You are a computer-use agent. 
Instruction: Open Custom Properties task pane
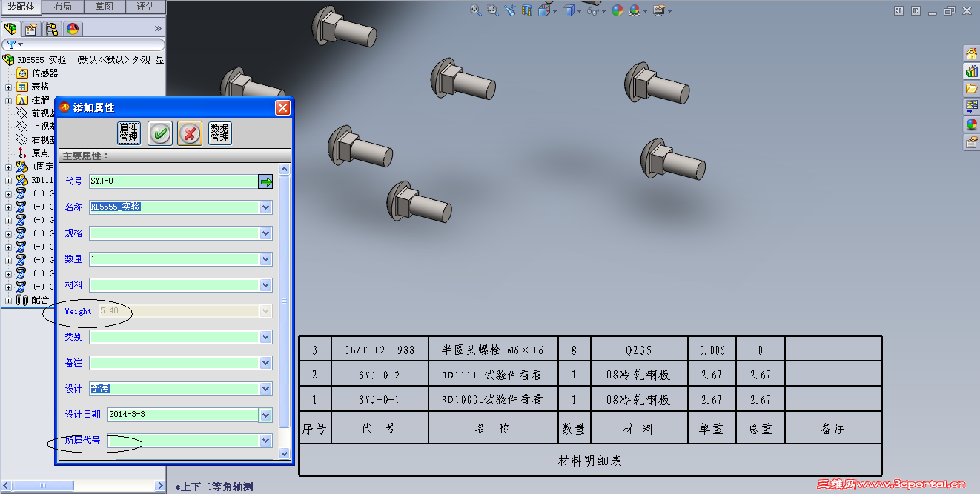click(x=971, y=142)
